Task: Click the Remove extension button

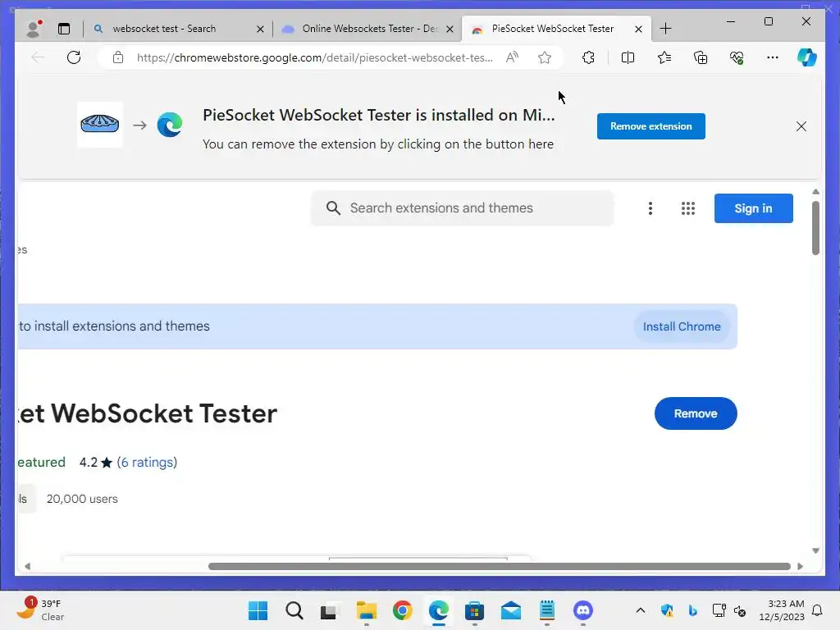Action: point(651,126)
